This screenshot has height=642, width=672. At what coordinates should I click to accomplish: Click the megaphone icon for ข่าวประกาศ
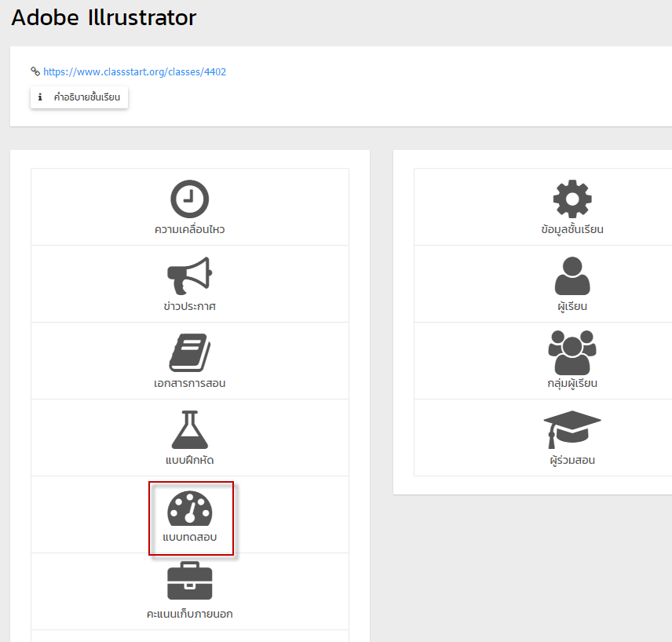(x=189, y=275)
